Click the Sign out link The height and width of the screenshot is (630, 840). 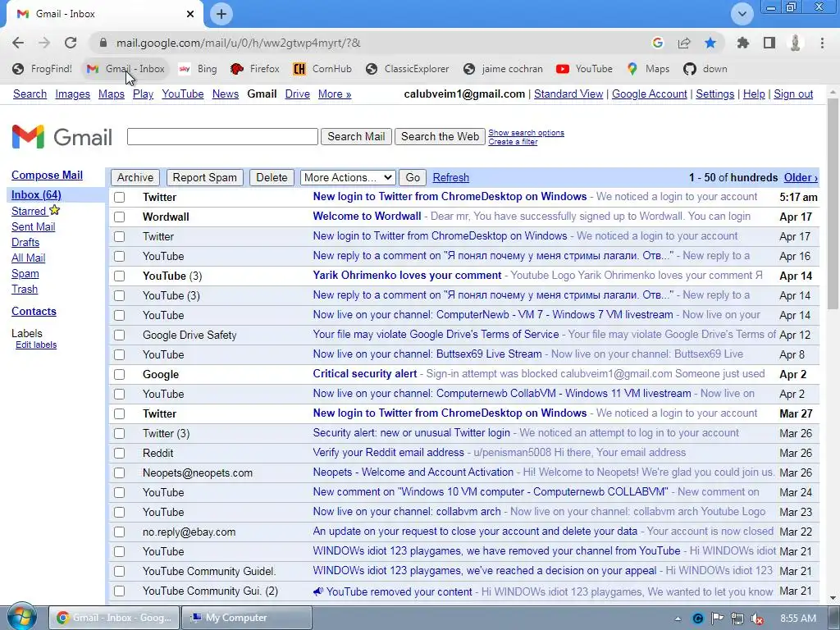click(793, 94)
